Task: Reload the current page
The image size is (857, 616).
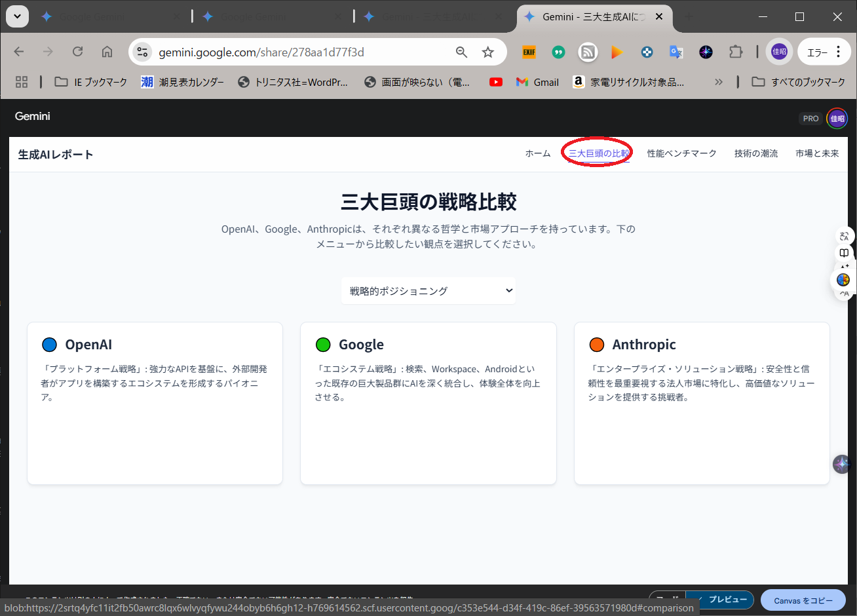Action: coord(77,52)
